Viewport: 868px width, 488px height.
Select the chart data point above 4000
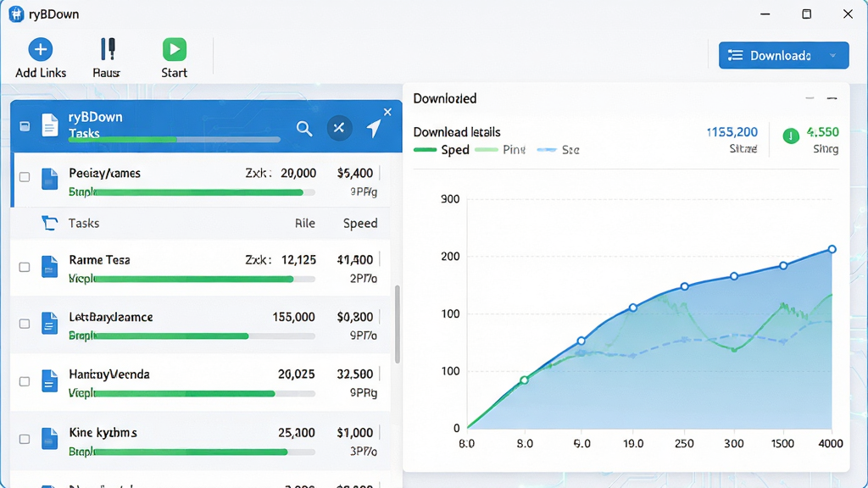pyautogui.click(x=832, y=250)
